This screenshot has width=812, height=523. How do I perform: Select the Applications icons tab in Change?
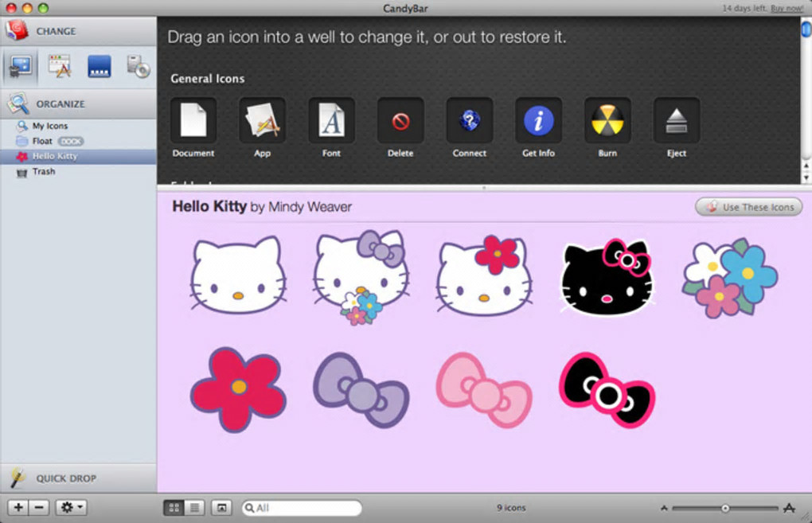60,67
